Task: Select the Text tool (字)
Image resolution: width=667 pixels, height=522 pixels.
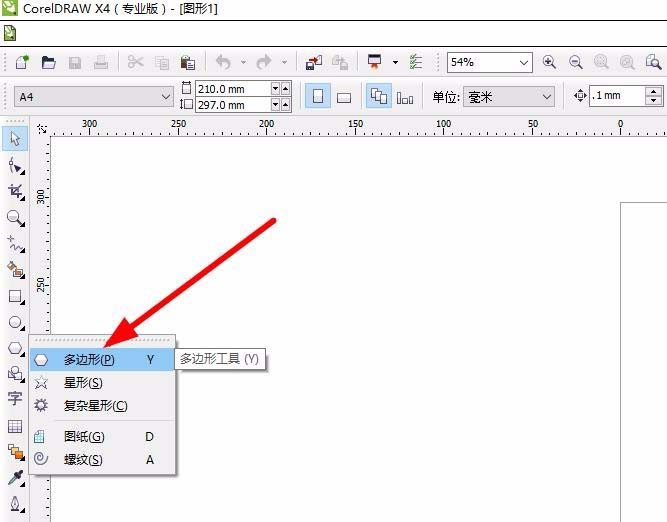Action: [x=15, y=399]
